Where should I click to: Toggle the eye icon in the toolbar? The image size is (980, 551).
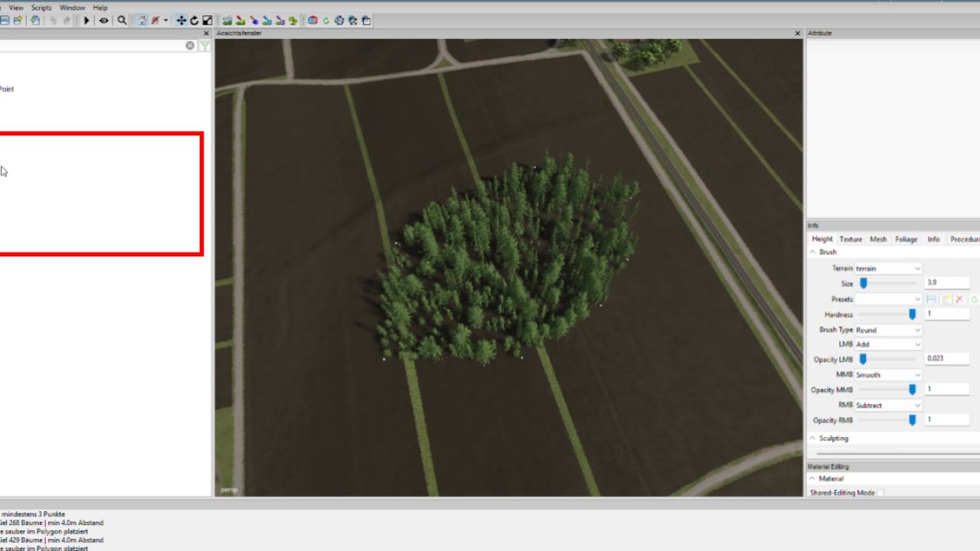(103, 21)
